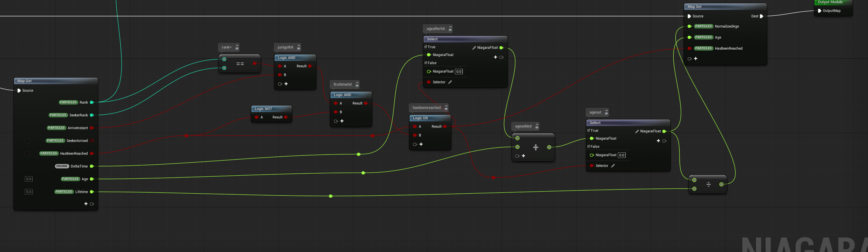This screenshot has height=252, width=868.
Task: Click the Lifetime default value field showing 5.0
Action: click(29, 192)
